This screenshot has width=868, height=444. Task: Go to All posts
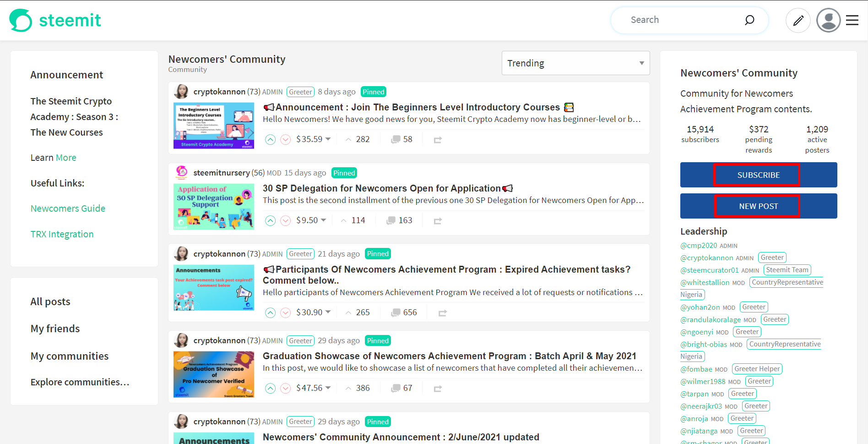point(50,301)
